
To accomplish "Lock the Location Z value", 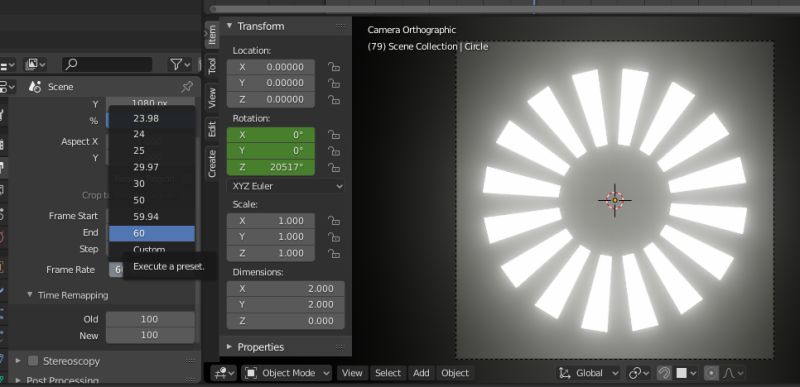I will (334, 99).
